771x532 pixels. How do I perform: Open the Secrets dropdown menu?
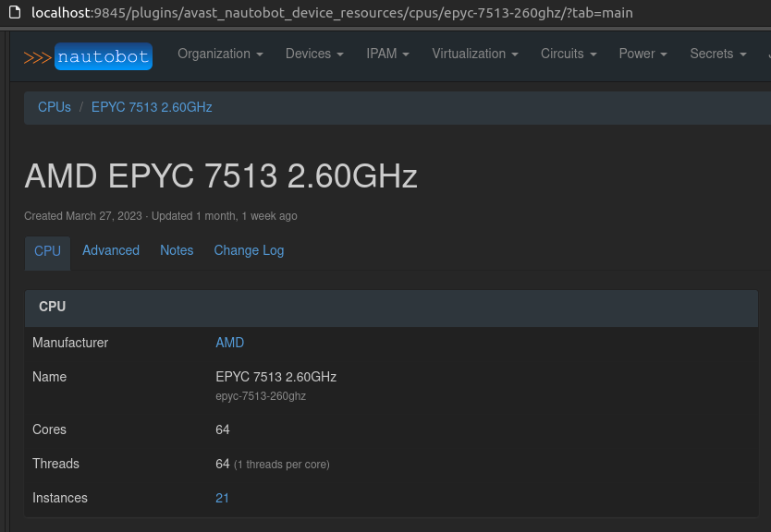(718, 54)
